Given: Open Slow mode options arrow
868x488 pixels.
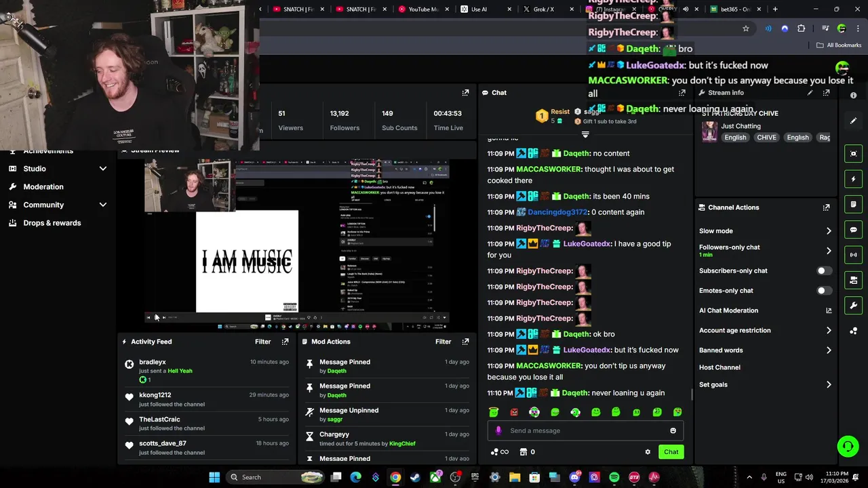Looking at the screenshot, I should (829, 231).
